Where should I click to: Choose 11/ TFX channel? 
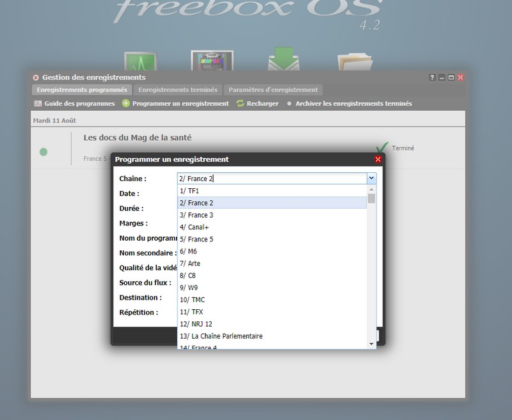tap(273, 312)
